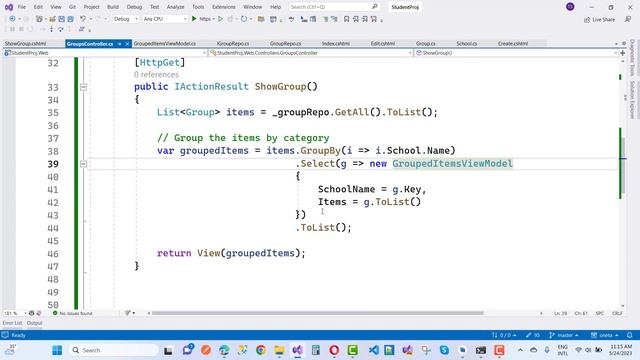640x360 pixels.
Task: Open Chrome from the taskbar
Action: pyautogui.click(x=260, y=350)
